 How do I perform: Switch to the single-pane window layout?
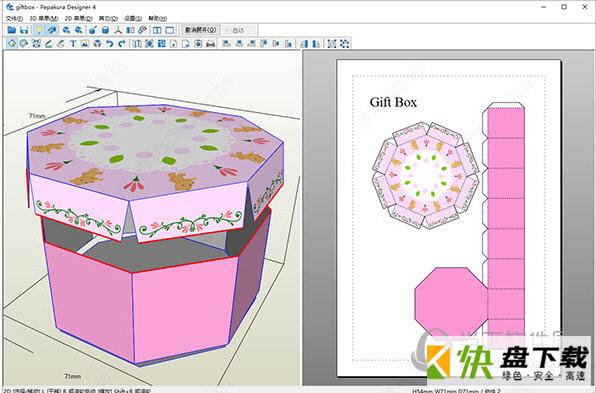(x=170, y=30)
